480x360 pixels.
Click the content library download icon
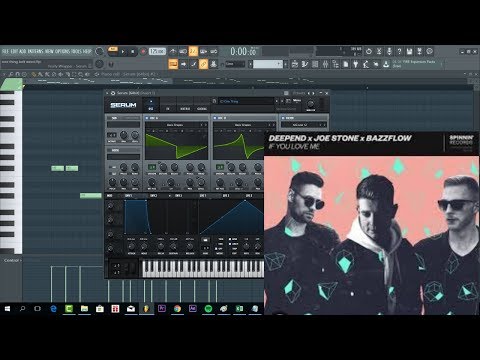tap(386, 64)
